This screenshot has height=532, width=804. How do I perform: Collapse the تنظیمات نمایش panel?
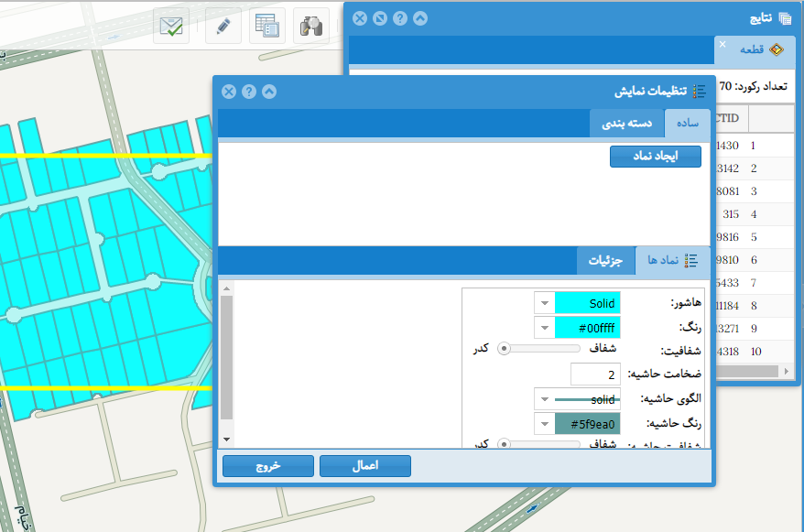(x=269, y=92)
